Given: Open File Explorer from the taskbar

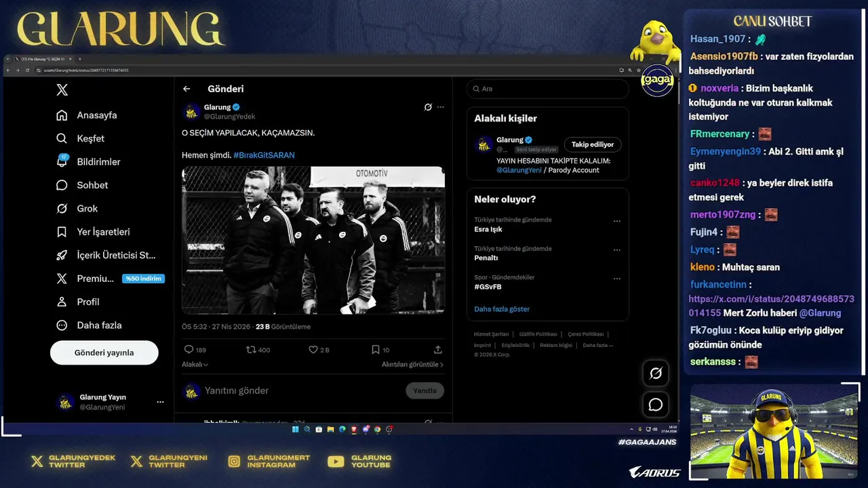Looking at the screenshot, I should point(330,429).
